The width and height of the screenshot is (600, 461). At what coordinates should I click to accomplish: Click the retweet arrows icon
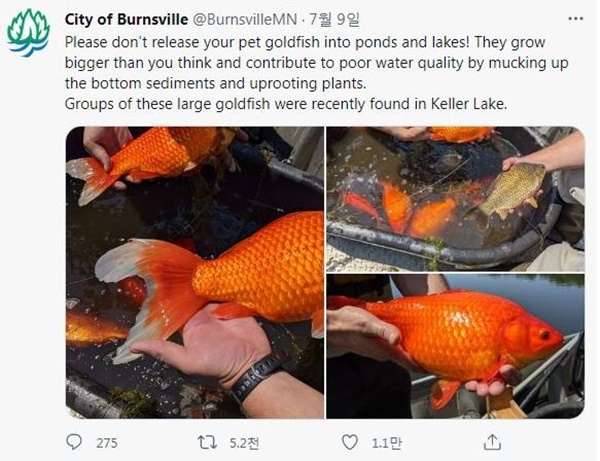pos(208,443)
